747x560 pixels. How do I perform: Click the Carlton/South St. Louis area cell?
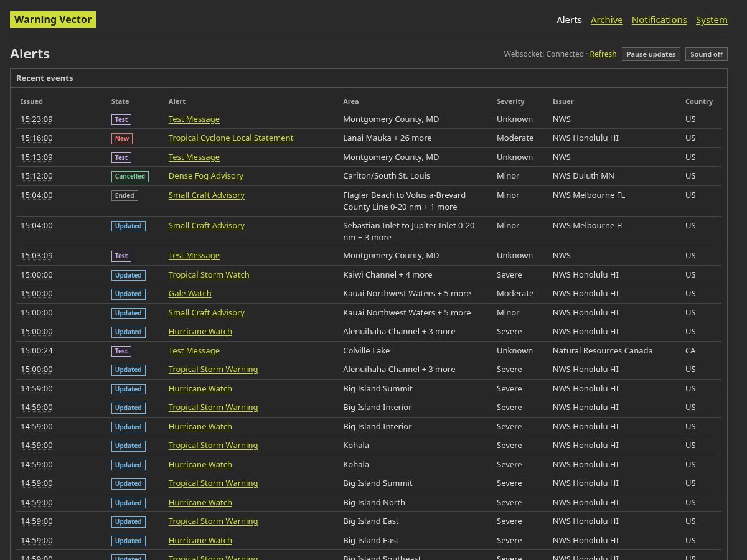tap(387, 176)
